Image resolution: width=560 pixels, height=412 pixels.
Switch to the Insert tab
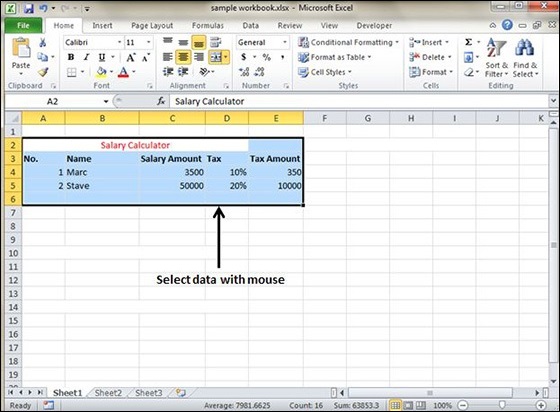[x=102, y=26]
